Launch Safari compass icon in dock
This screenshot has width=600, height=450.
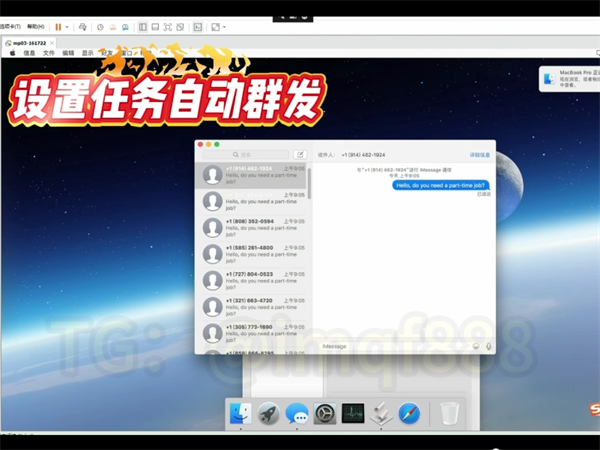(x=409, y=413)
